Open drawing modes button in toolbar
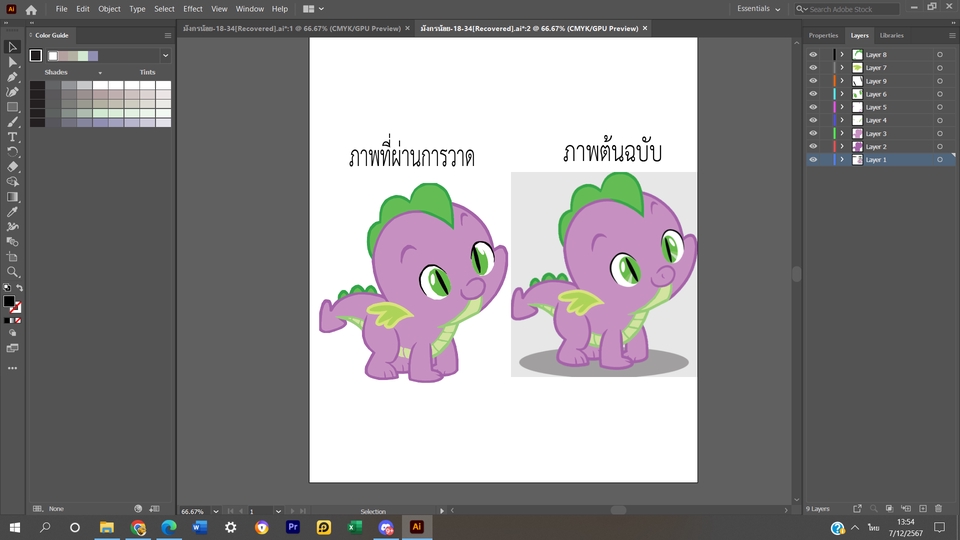 coord(12,333)
